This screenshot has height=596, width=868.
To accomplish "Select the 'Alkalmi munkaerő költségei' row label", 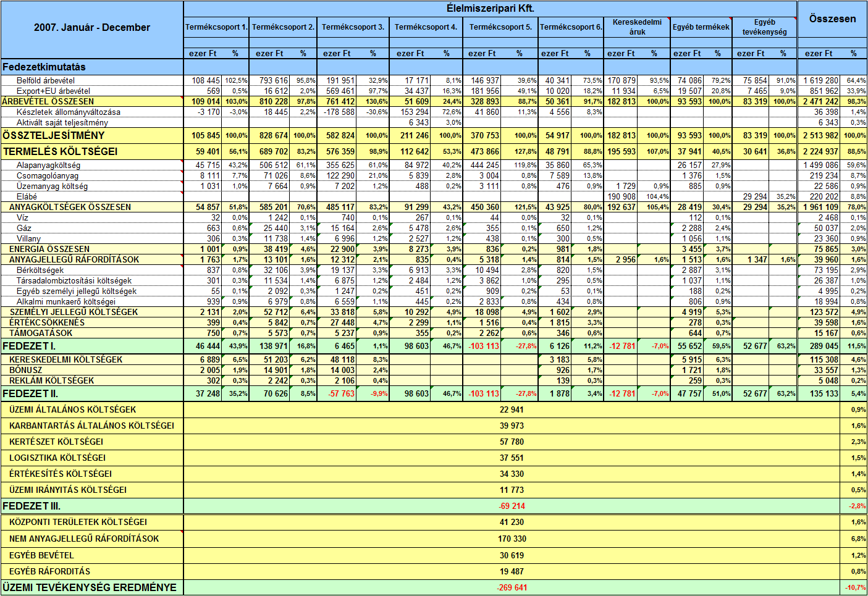I will (x=66, y=302).
